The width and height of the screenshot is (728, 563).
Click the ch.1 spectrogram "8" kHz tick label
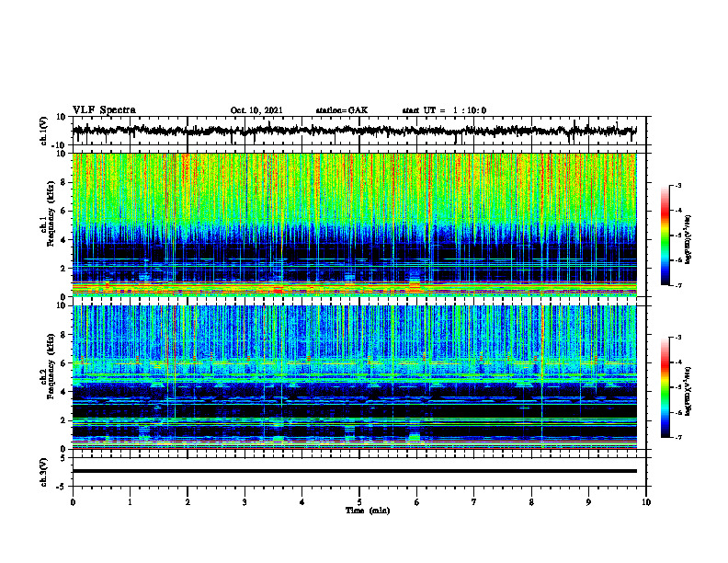coord(63,182)
